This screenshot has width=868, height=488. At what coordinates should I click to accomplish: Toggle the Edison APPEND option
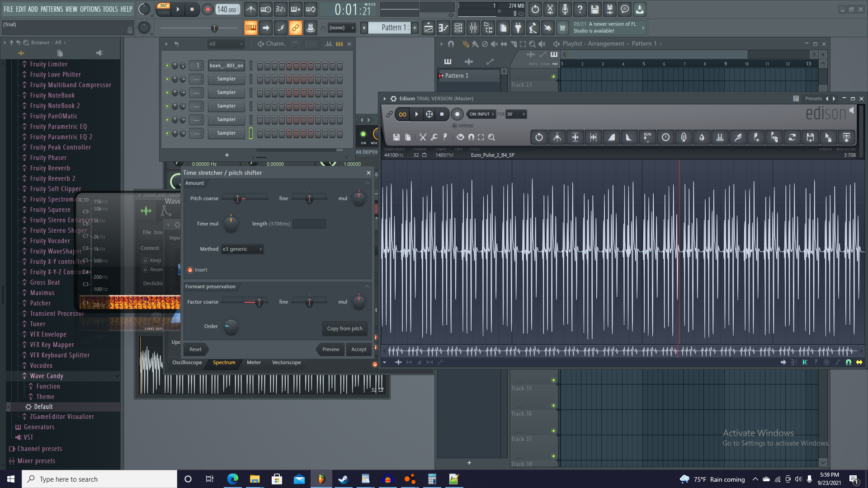coord(454,126)
